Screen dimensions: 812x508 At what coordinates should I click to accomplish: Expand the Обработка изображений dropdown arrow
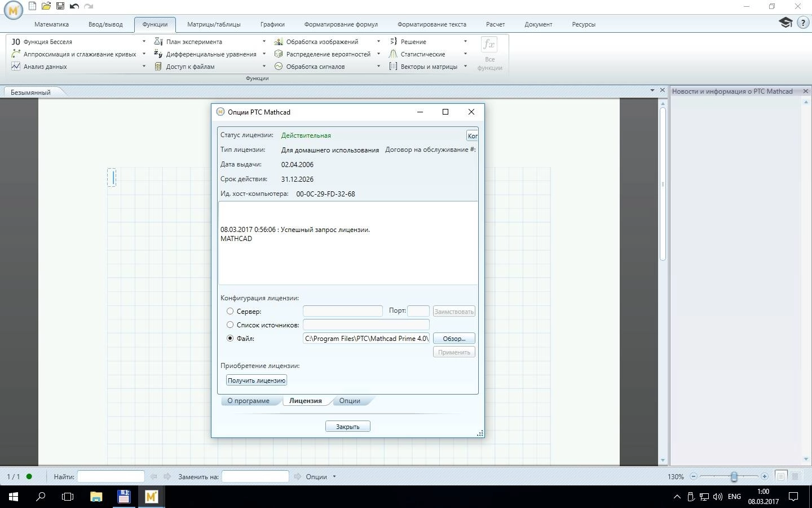click(x=378, y=41)
